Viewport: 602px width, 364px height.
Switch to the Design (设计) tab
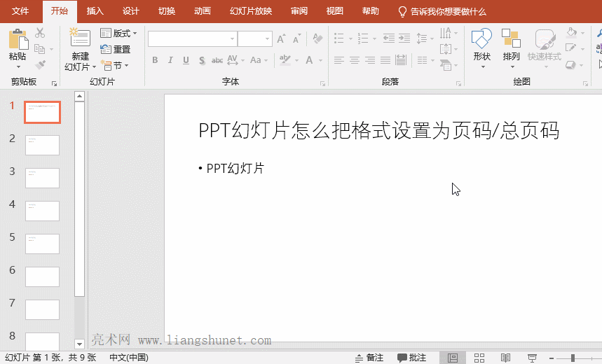[x=130, y=11]
